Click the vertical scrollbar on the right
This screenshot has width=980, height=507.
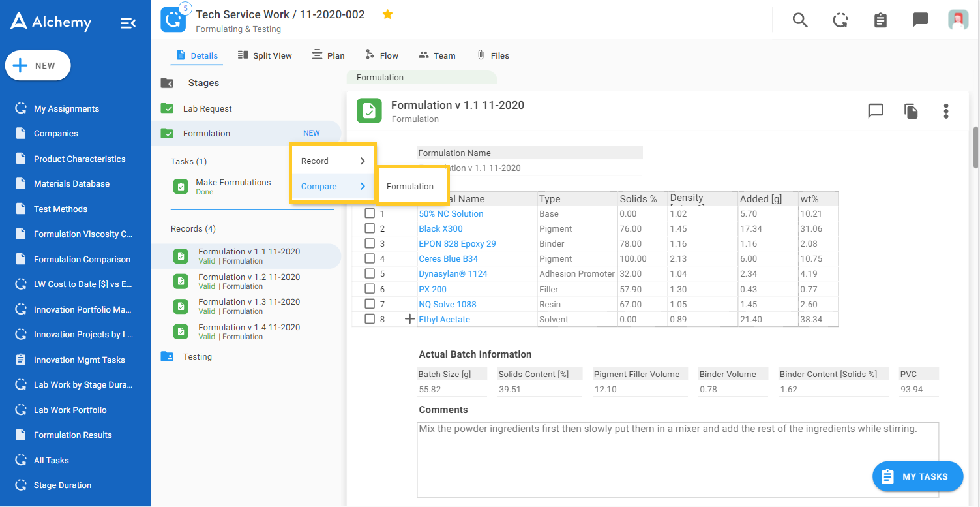coord(976,147)
